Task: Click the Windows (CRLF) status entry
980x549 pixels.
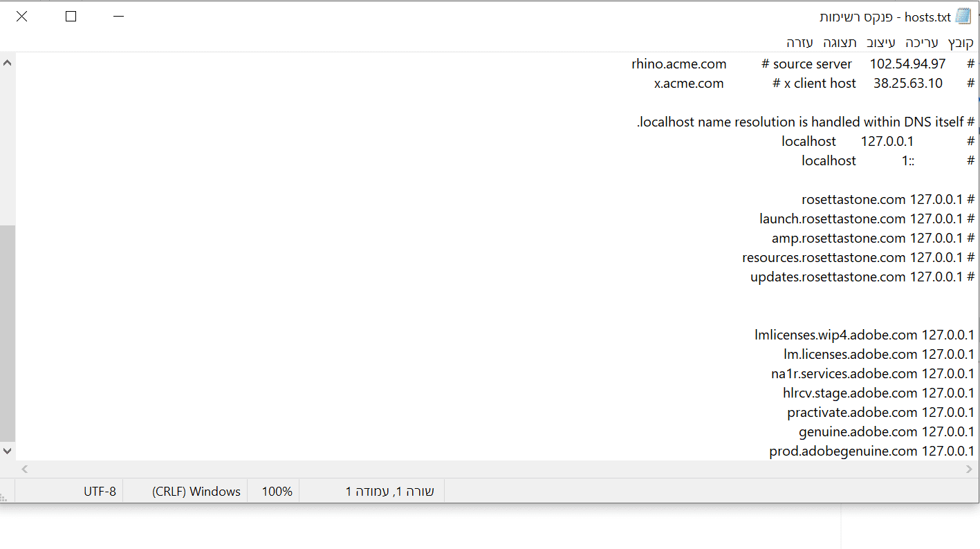Action: tap(196, 492)
